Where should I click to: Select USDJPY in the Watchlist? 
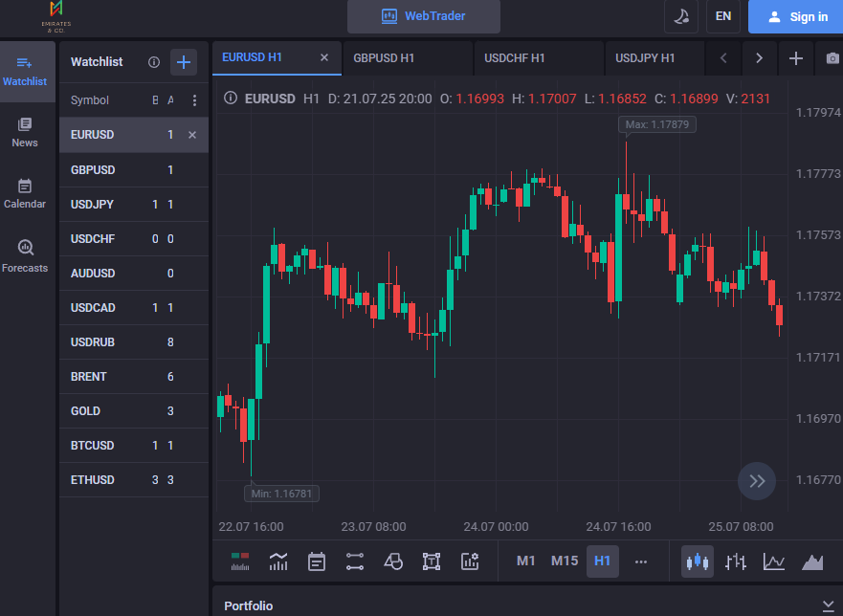point(134,205)
